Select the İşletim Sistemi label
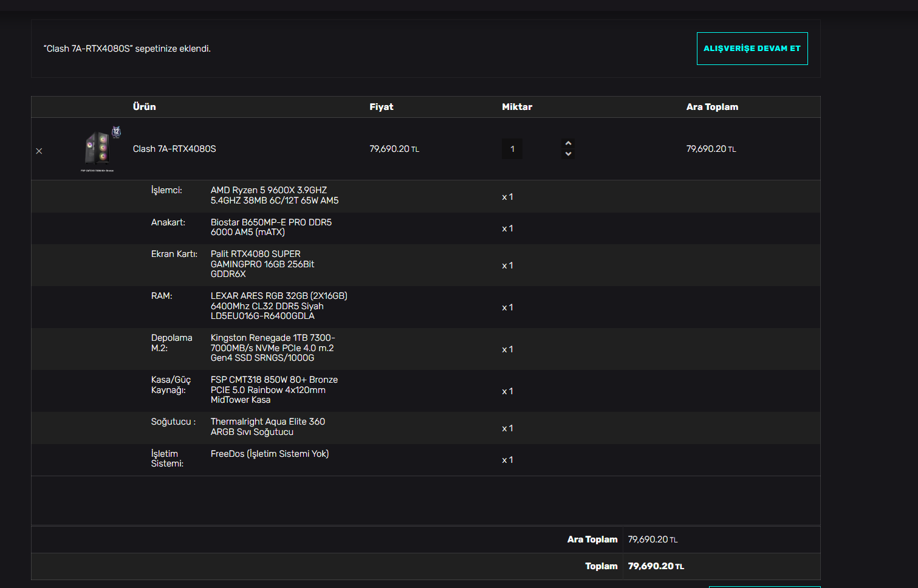 click(x=167, y=459)
